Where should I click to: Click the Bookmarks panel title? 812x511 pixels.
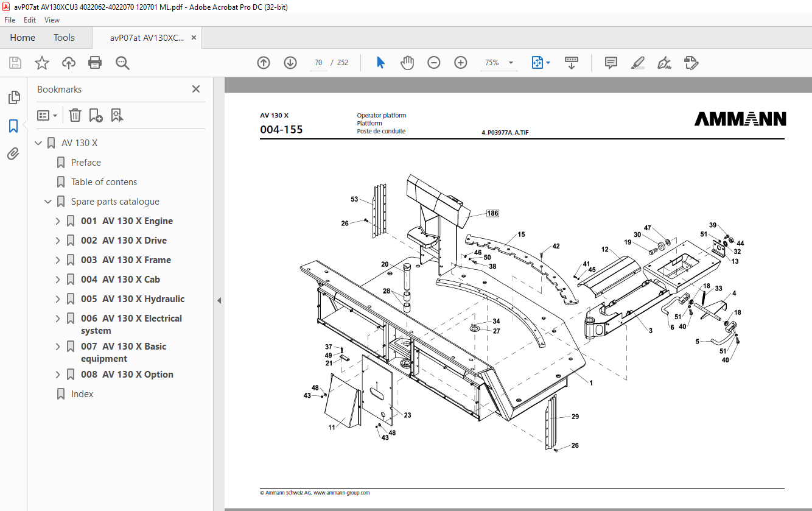point(59,89)
